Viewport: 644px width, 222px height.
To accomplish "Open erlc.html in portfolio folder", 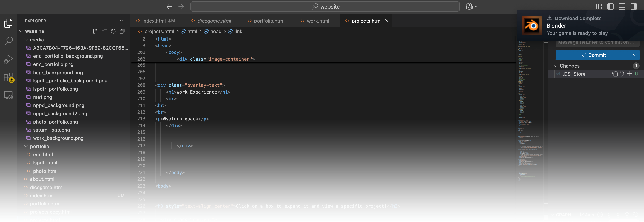I will click(43, 154).
